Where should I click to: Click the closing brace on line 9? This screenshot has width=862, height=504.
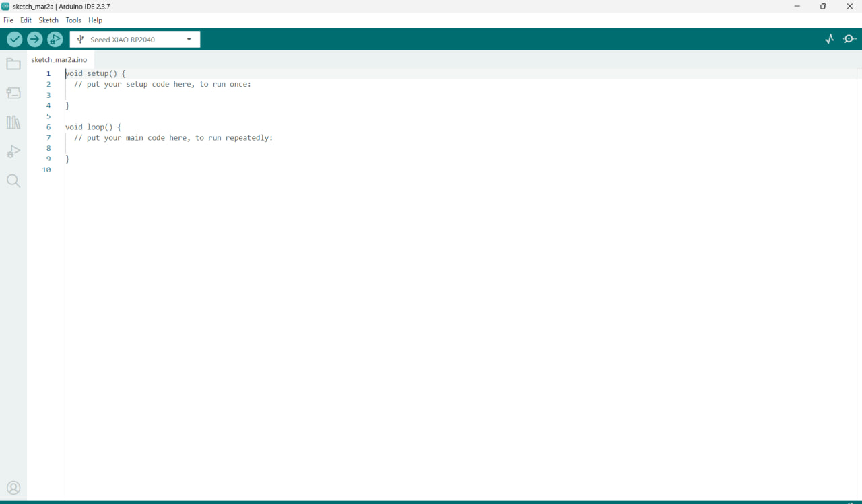[x=67, y=159]
